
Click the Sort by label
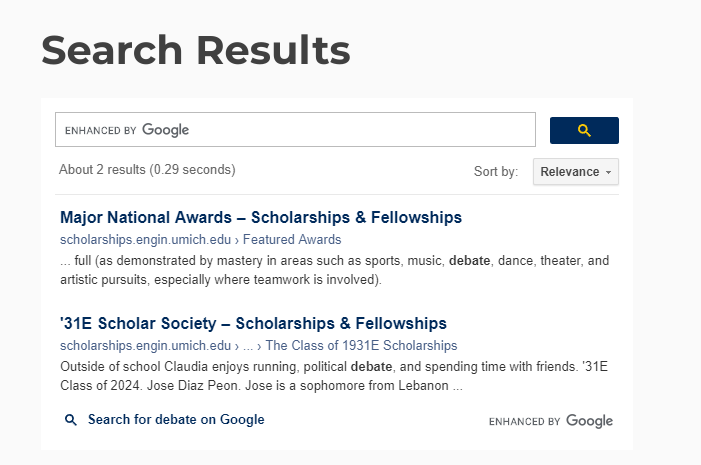[495, 172]
